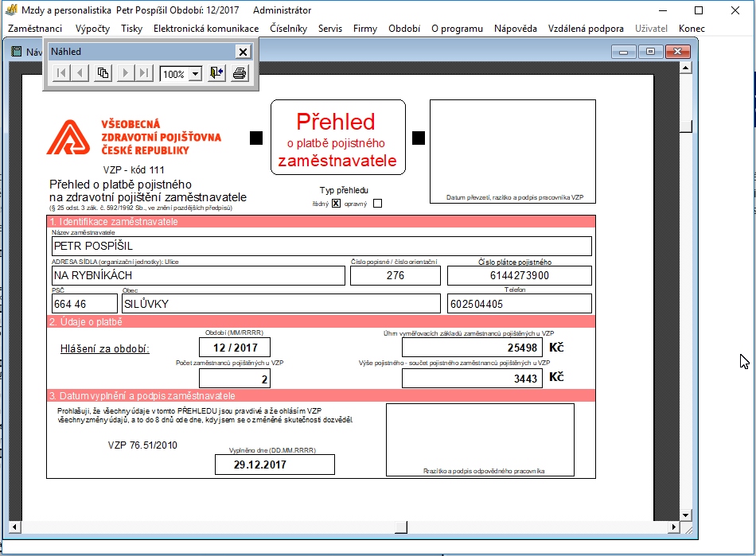Screen dimensions: 756x556
Task: Click the period value 12 / 2017
Action: click(235, 348)
